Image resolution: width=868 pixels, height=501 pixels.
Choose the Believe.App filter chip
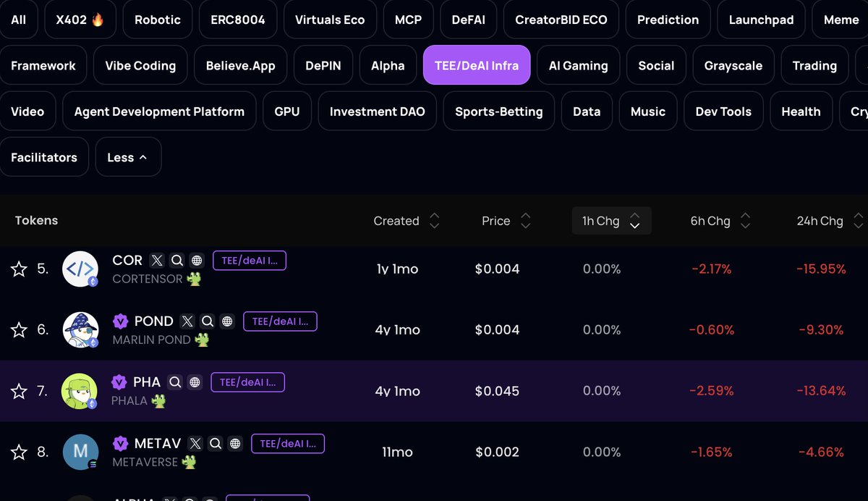point(241,65)
